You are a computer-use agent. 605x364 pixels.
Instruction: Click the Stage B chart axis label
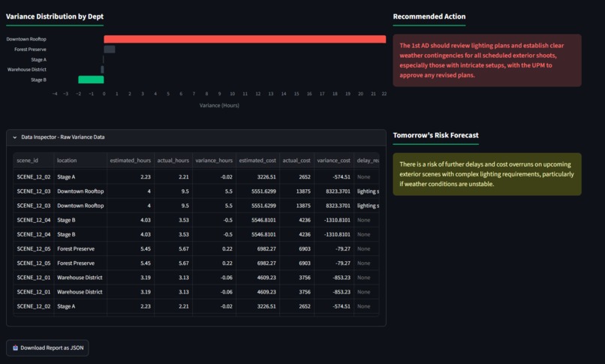pos(38,80)
